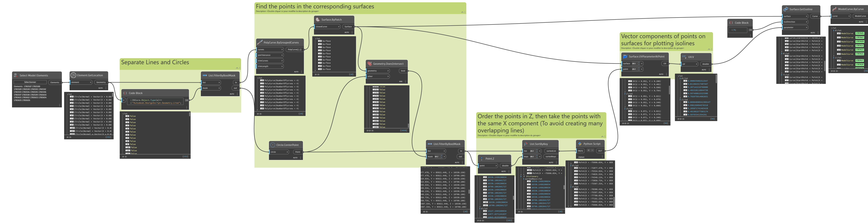This screenshot has width=868, height=224.
Task: Collapse the Order the points in Z group
Action: [602, 136]
